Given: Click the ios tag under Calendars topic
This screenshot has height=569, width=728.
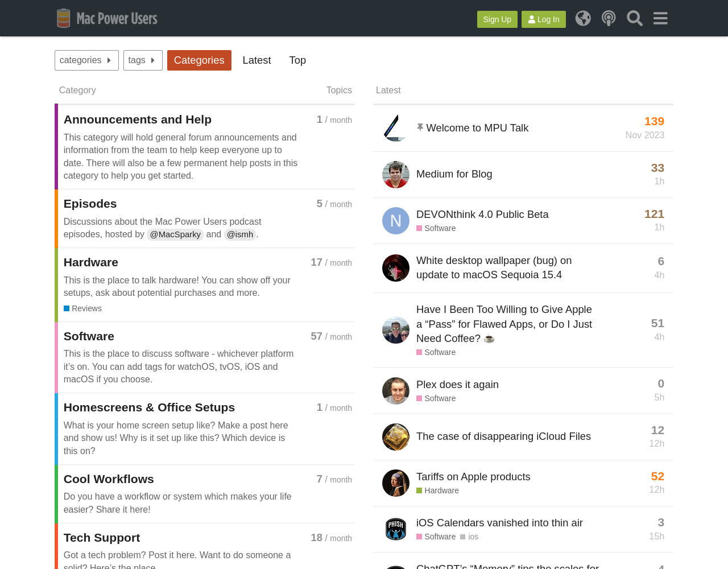Looking at the screenshot, I should (469, 537).
